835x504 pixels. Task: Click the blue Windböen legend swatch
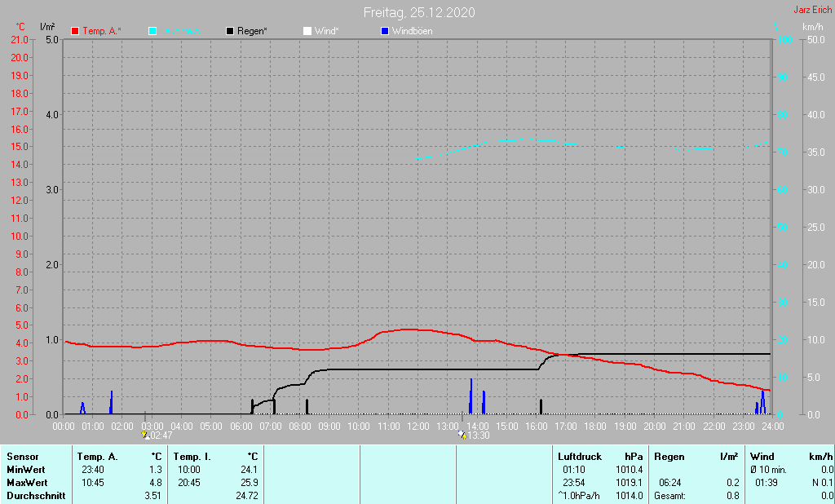pyautogui.click(x=385, y=31)
